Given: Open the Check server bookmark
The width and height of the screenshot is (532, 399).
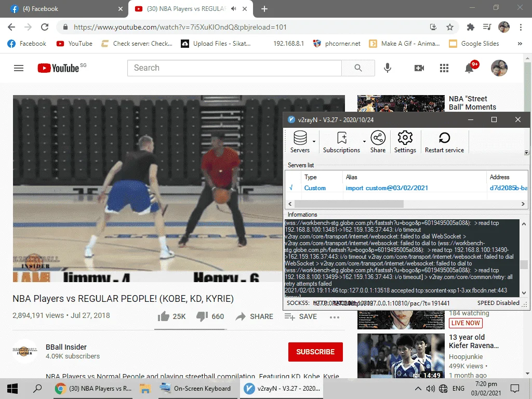Looking at the screenshot, I should point(137,44).
